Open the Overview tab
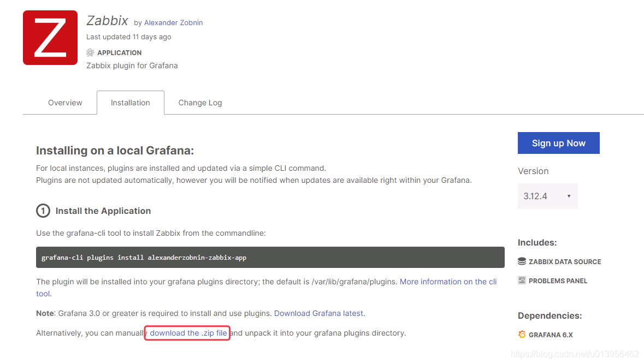The image size is (644, 364). (65, 103)
